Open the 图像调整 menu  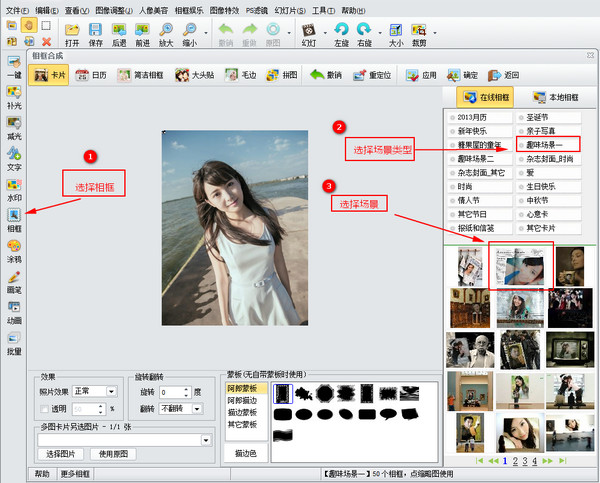[114, 11]
